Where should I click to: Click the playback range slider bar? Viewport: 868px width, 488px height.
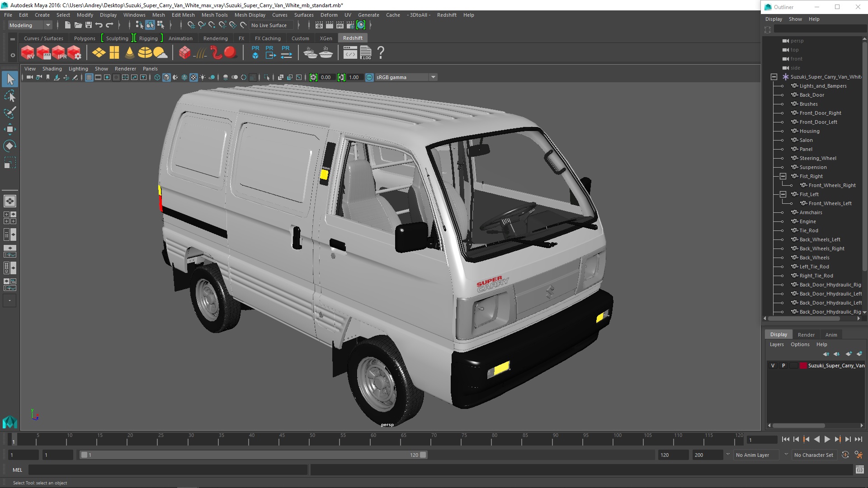[x=253, y=455]
